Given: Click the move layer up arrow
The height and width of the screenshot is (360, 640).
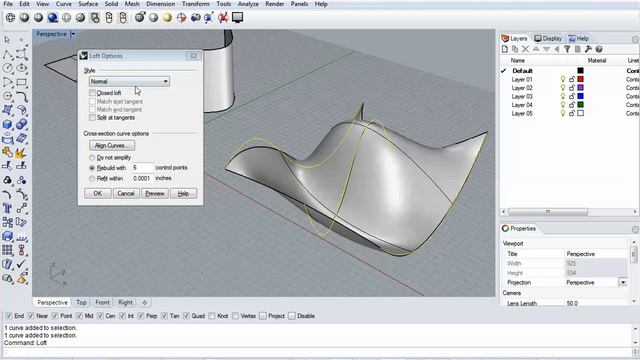Looking at the screenshot, I should click(x=536, y=49).
